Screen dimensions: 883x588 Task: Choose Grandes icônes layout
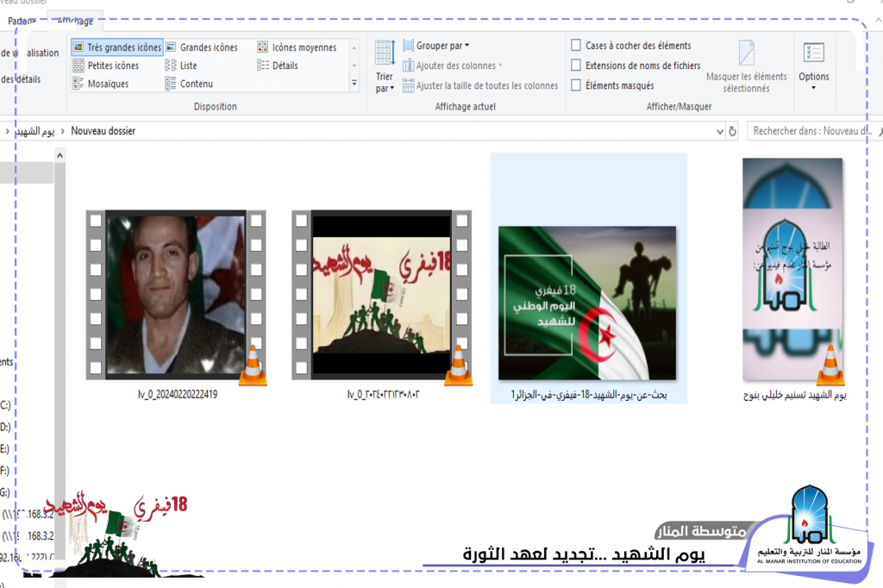pos(202,47)
